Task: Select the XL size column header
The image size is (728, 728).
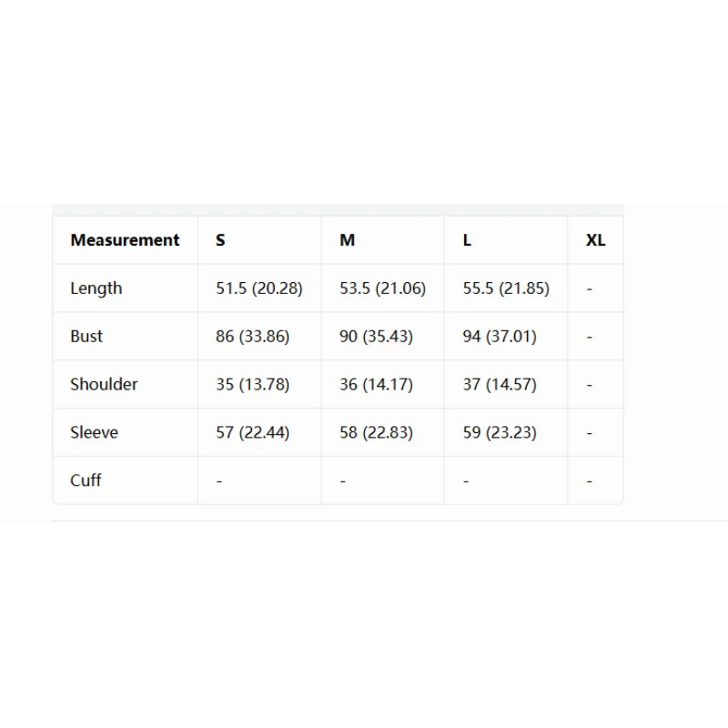Action: tap(596, 240)
